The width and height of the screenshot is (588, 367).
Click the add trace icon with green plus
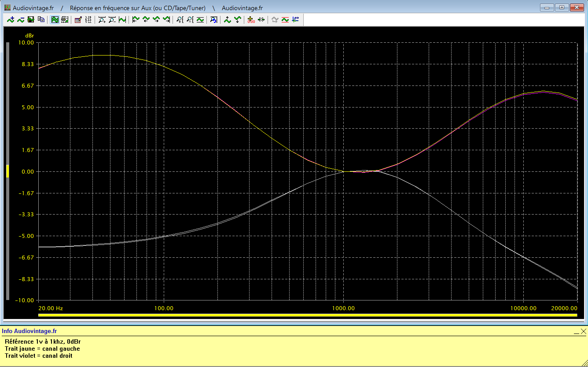click(x=10, y=19)
